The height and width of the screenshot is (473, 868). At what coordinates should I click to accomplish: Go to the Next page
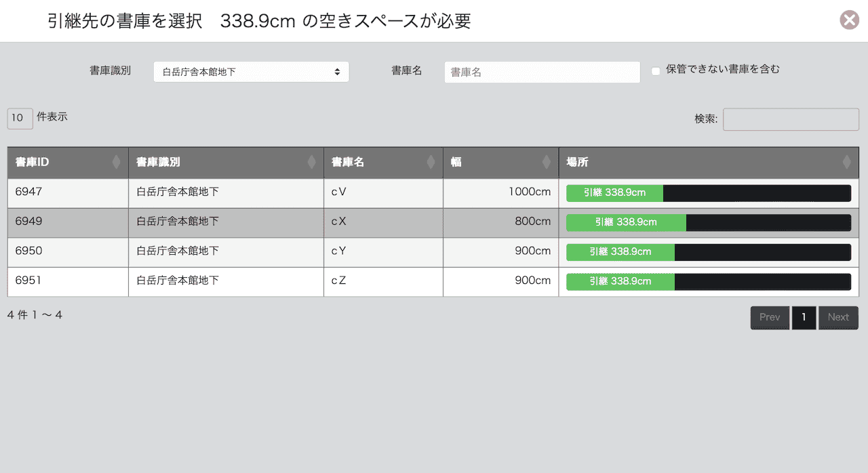coord(838,317)
